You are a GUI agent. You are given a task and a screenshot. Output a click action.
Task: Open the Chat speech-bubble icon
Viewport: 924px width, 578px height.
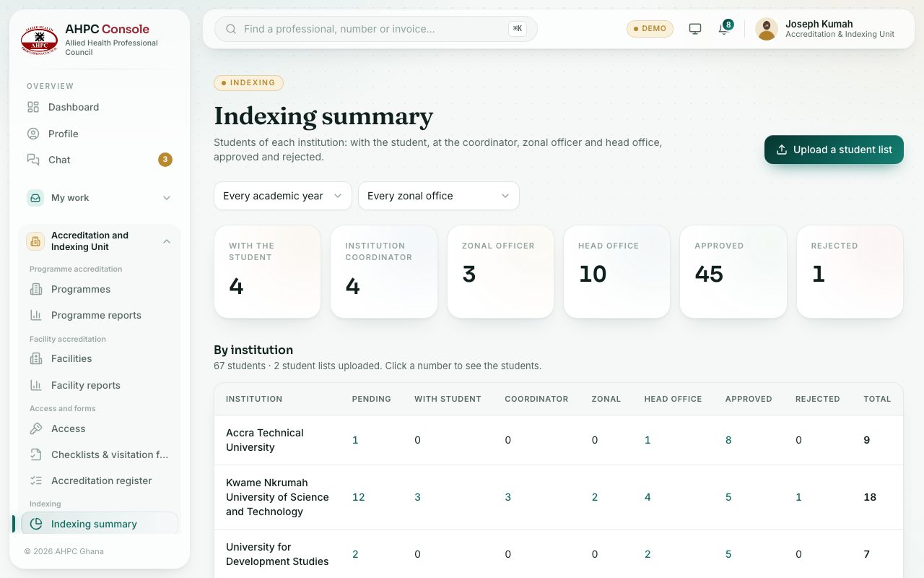click(x=33, y=160)
